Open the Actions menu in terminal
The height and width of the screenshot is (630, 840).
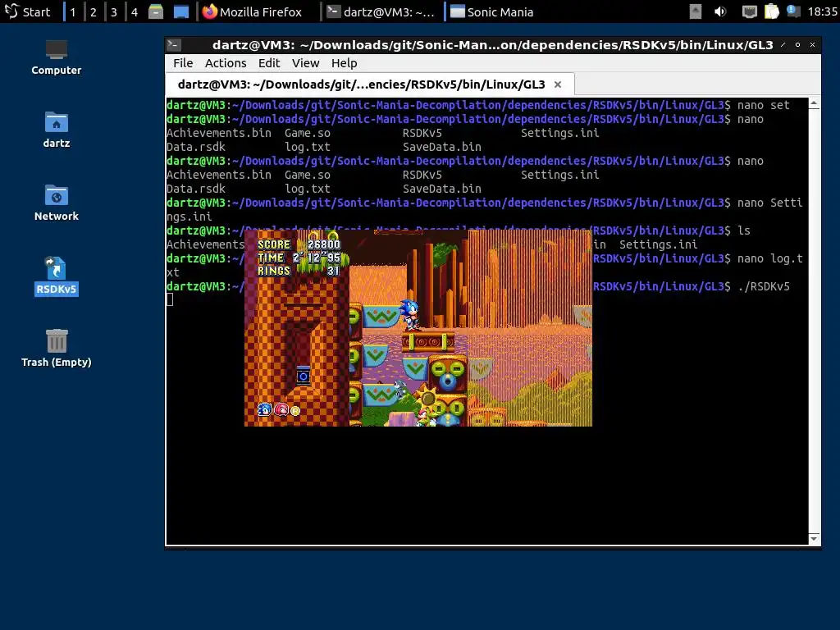[x=226, y=63]
